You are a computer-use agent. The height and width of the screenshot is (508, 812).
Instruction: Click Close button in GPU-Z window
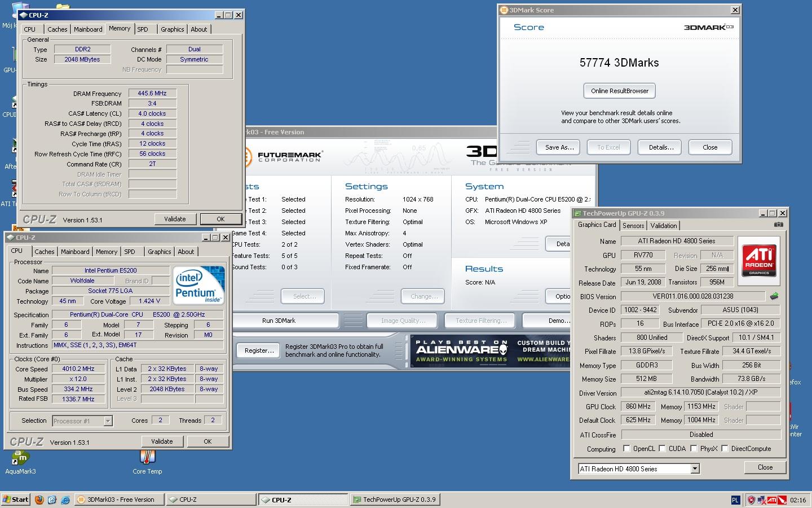(x=765, y=467)
